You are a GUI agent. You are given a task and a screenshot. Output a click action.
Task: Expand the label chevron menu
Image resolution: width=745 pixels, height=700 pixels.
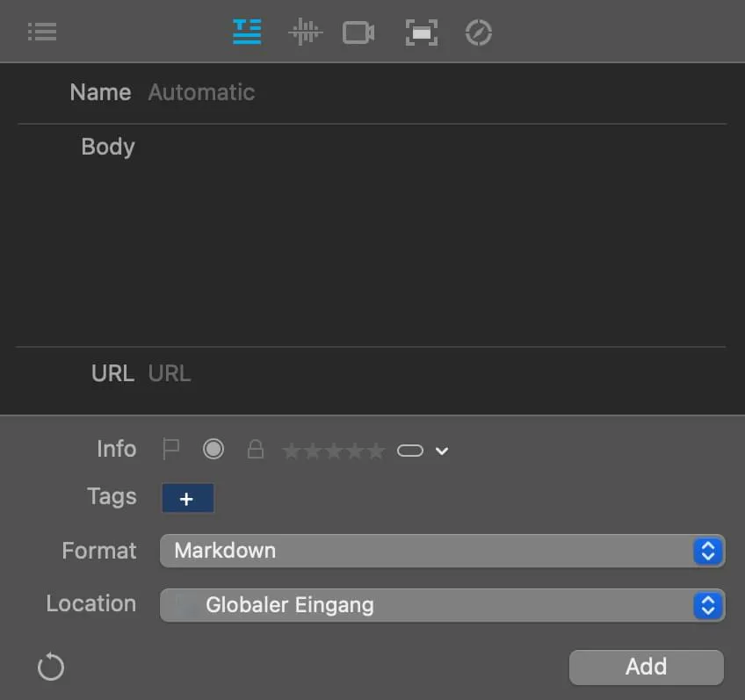[x=442, y=451]
